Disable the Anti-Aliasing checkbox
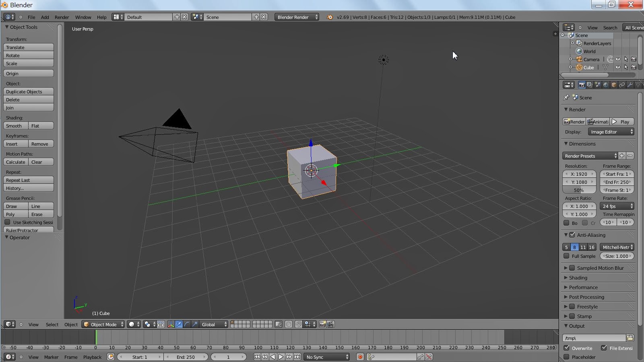Image resolution: width=644 pixels, height=362 pixels. (572, 235)
